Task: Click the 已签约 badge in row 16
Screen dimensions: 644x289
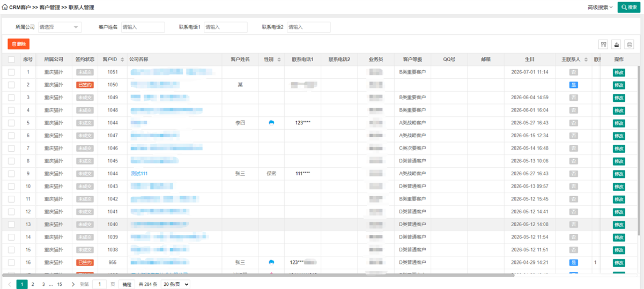Action: click(x=85, y=263)
